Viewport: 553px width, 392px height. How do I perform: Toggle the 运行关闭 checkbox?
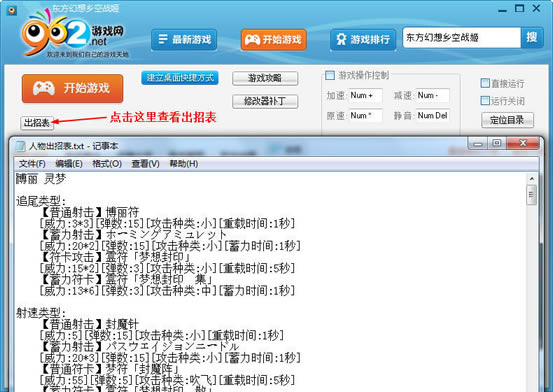(485, 101)
